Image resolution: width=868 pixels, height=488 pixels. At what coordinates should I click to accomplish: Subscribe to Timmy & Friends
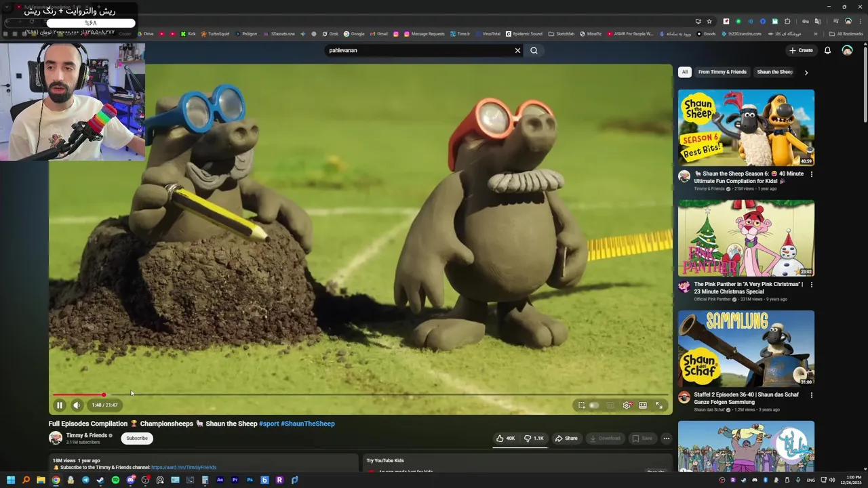pyautogui.click(x=136, y=439)
